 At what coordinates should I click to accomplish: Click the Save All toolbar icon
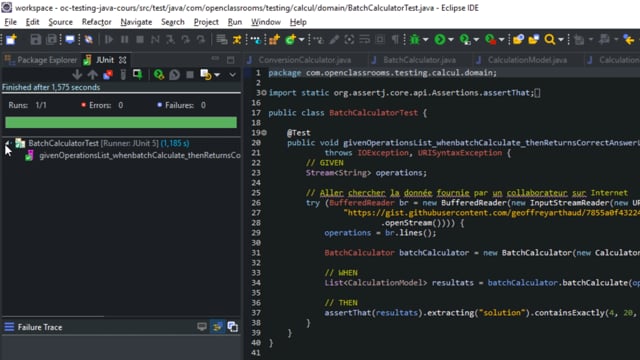(51, 40)
